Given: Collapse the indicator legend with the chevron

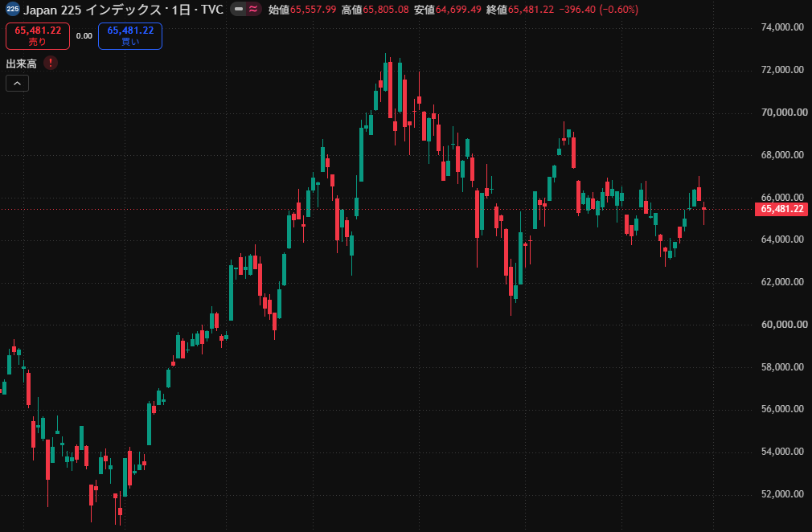Looking at the screenshot, I should [x=17, y=84].
